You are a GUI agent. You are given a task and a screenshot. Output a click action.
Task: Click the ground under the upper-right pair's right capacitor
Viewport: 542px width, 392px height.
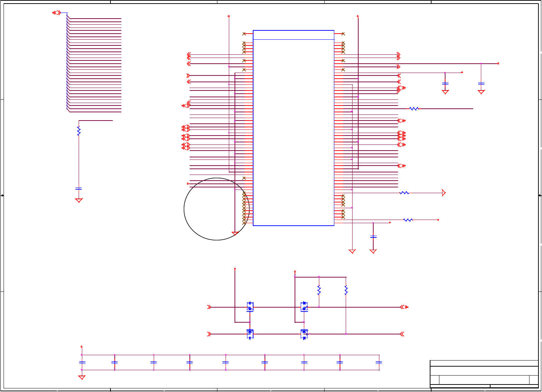click(x=481, y=92)
